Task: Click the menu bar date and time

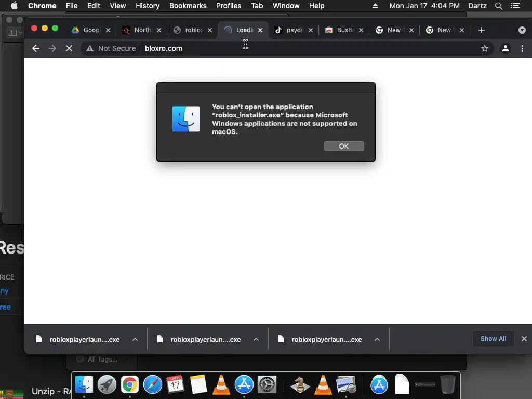Action: [x=424, y=6]
